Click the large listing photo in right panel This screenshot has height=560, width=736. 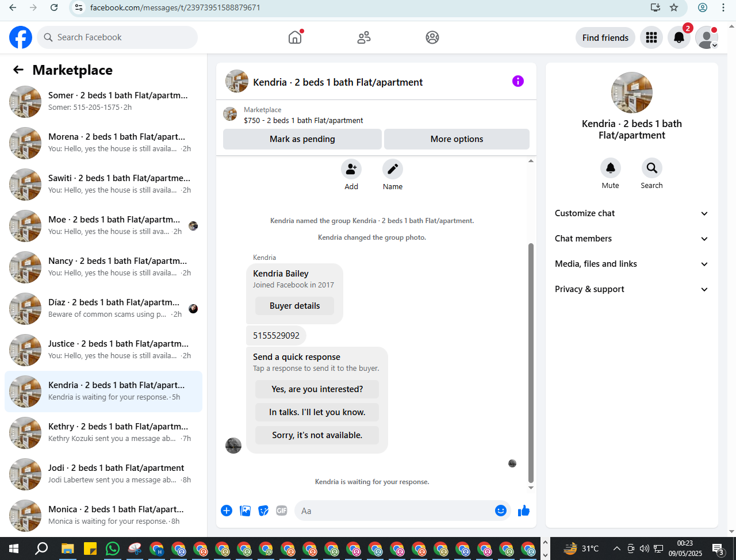pyautogui.click(x=632, y=93)
